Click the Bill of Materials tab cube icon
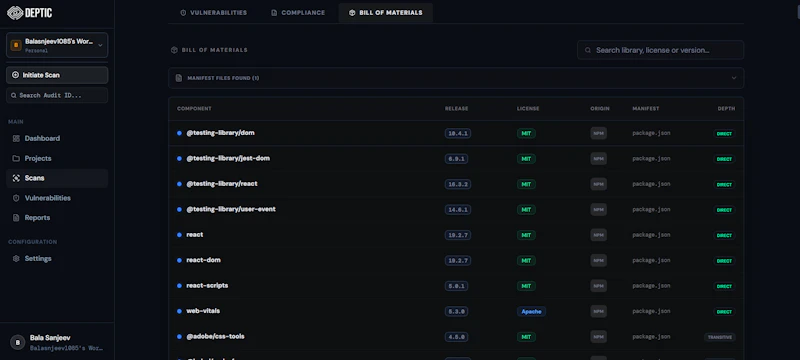This screenshot has width=800, height=360. point(352,13)
